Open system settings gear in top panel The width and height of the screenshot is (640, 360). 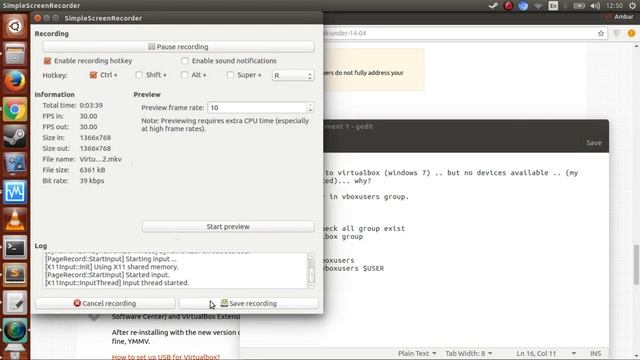click(x=633, y=6)
